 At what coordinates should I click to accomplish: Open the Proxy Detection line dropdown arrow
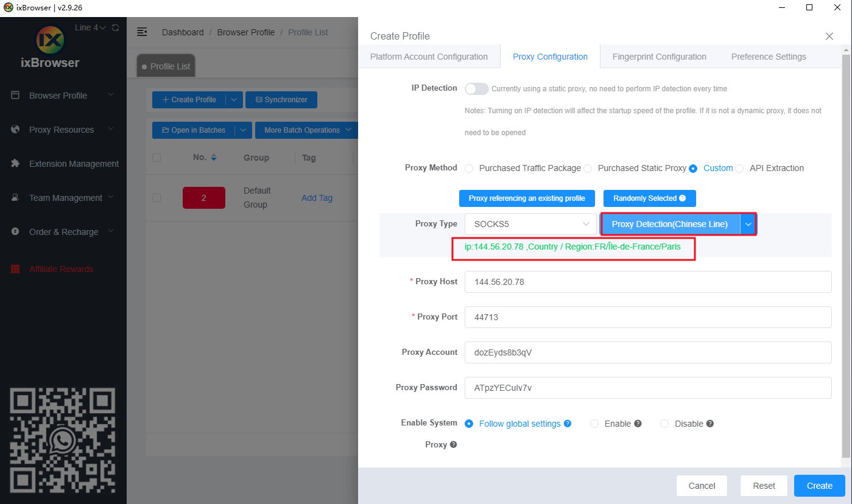pyautogui.click(x=748, y=224)
